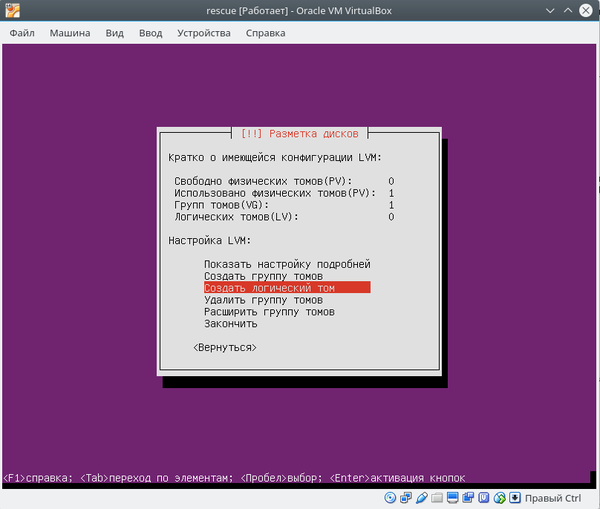Click the virtualization features status icon

[484, 498]
